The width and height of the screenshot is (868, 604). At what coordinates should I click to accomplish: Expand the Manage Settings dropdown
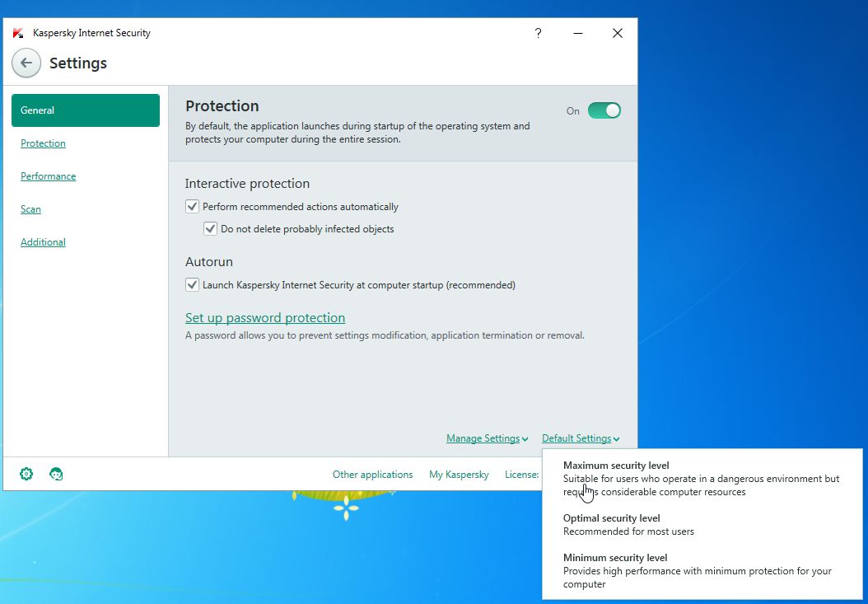coord(488,438)
